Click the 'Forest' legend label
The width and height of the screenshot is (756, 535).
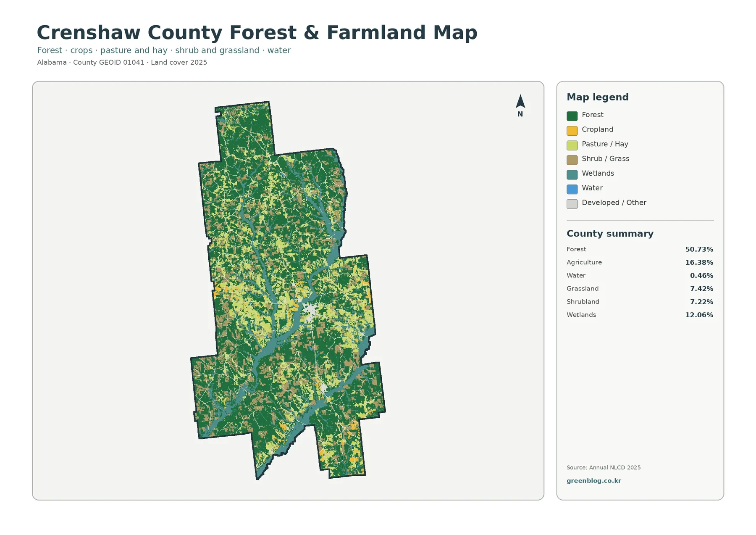click(x=592, y=115)
